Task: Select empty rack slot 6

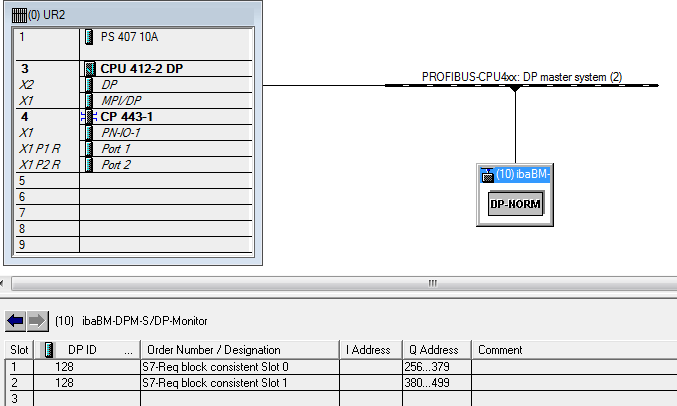Action: tap(133, 197)
